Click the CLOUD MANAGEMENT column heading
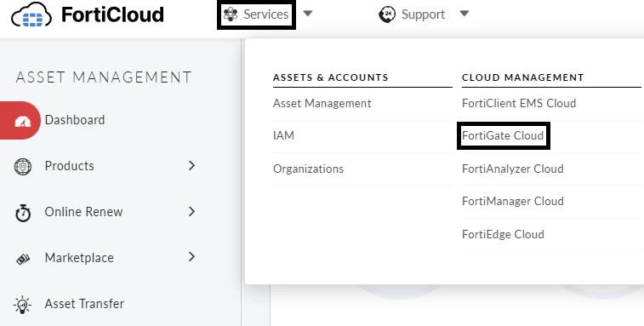 (523, 77)
